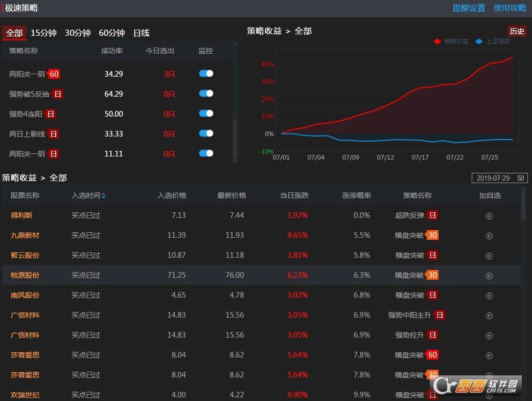Click the 30 badge in 牧原股份 row
This screenshot has height=401, width=532.
[x=432, y=275]
